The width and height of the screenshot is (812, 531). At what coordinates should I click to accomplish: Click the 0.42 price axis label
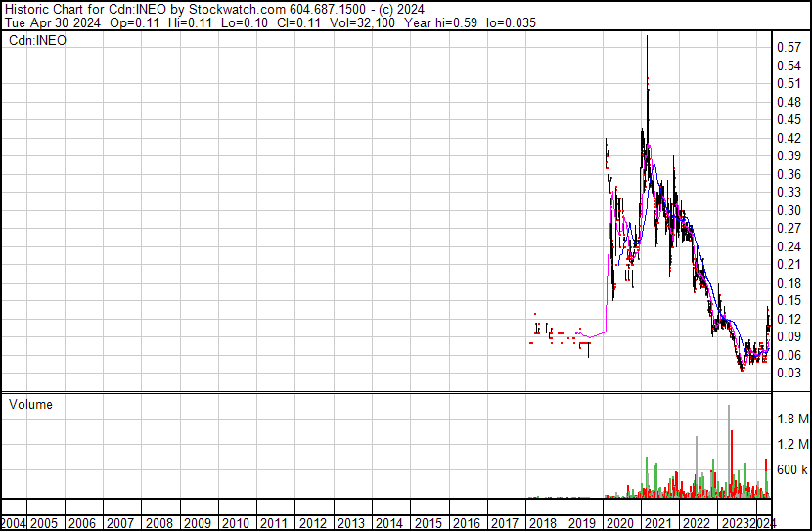[x=789, y=138]
